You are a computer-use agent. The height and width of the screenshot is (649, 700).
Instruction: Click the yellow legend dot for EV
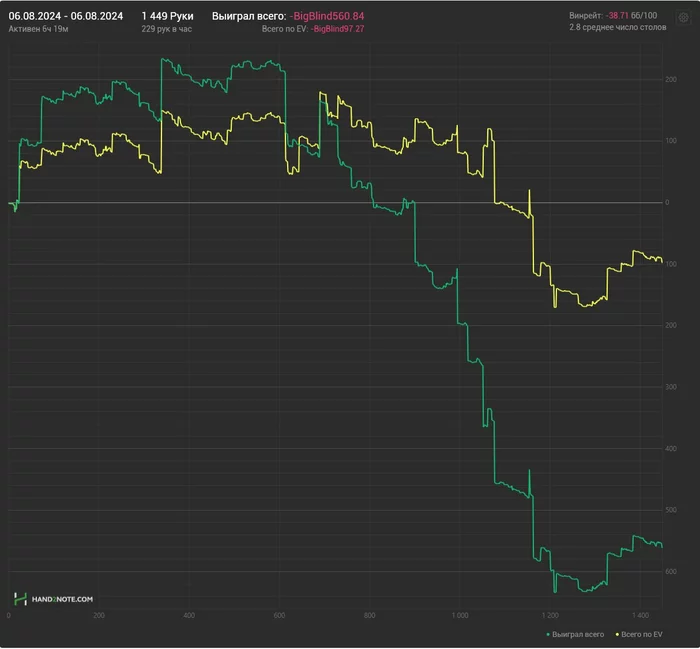click(x=617, y=635)
